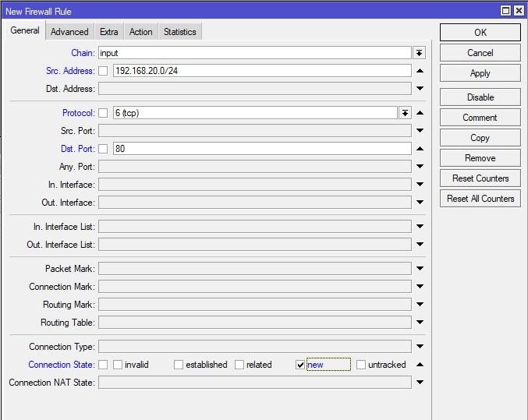Expand the Out. Interface field arrow
This screenshot has height=420, width=528.
[x=420, y=202]
